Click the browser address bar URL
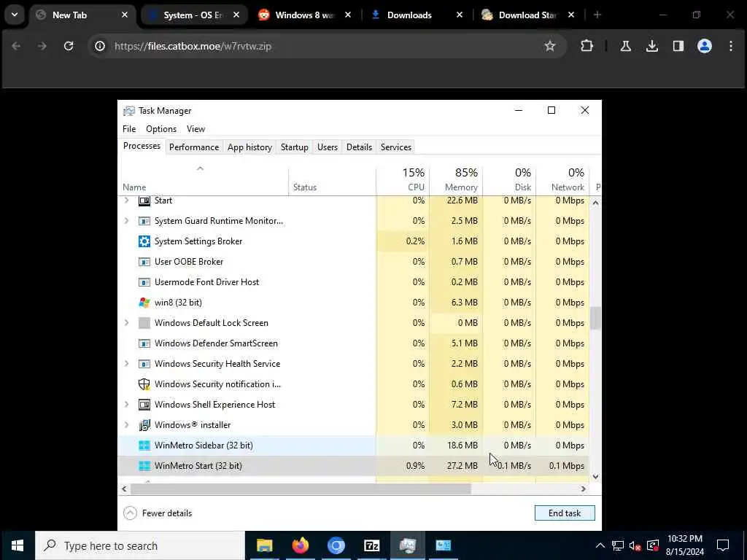 click(x=193, y=46)
